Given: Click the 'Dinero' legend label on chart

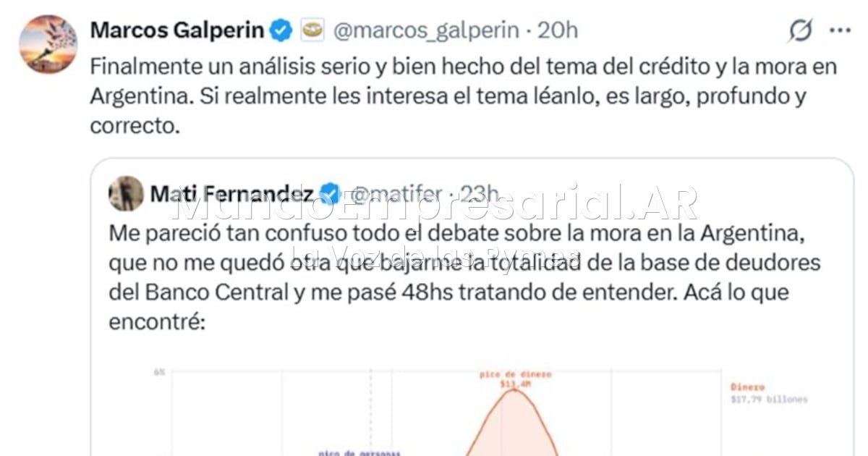Looking at the screenshot, I should point(746,387).
